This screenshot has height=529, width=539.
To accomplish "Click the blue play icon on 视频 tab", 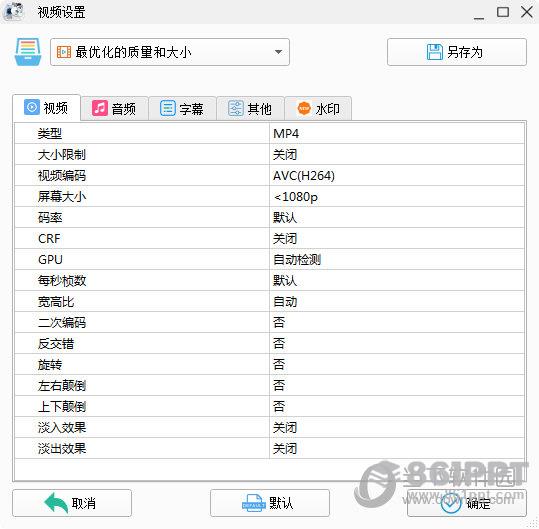I will 32,107.
